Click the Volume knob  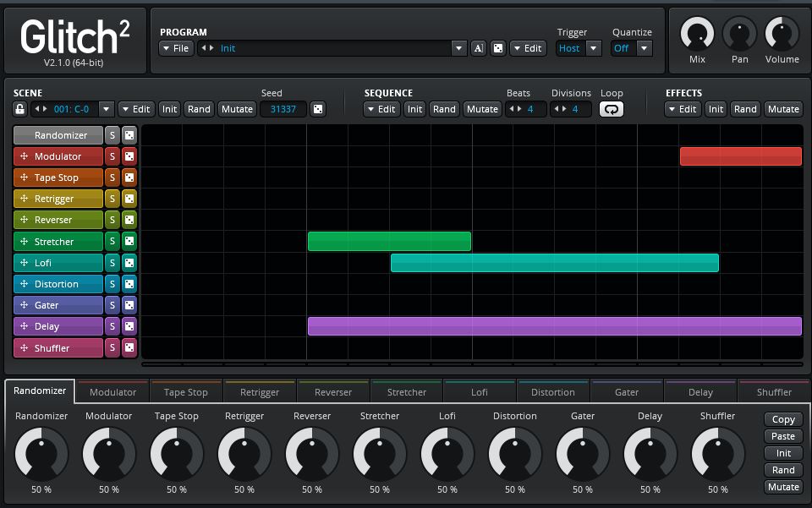[782, 34]
